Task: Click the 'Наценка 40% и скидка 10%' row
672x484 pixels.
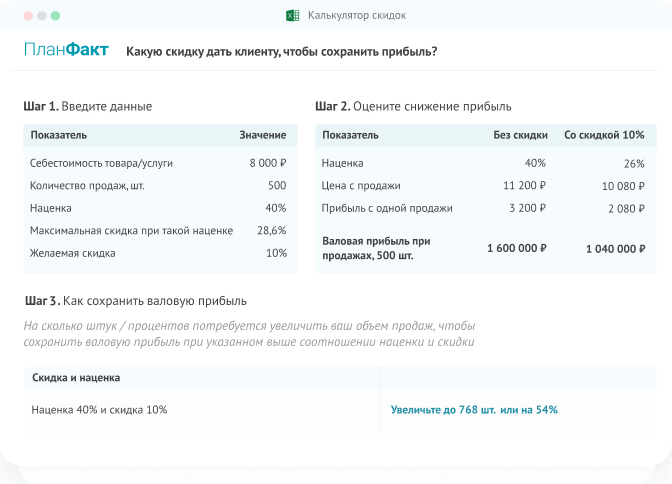Action: (x=99, y=410)
